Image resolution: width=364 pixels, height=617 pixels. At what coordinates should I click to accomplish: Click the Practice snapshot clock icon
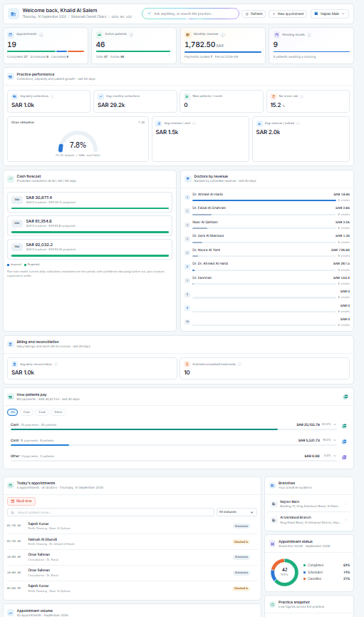272,604
